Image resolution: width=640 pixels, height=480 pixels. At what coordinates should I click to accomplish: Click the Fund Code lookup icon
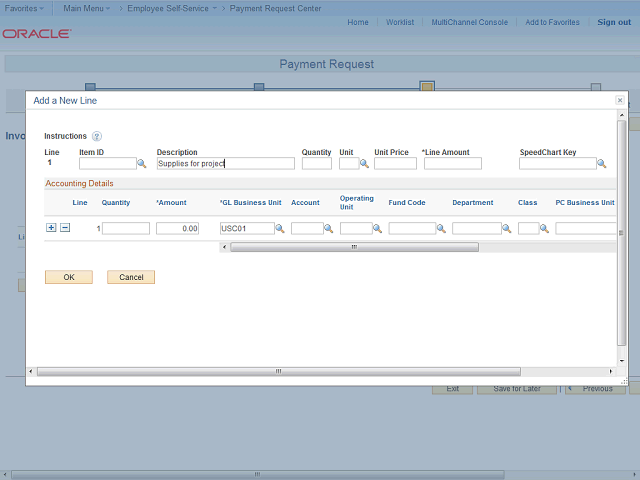(x=441, y=229)
